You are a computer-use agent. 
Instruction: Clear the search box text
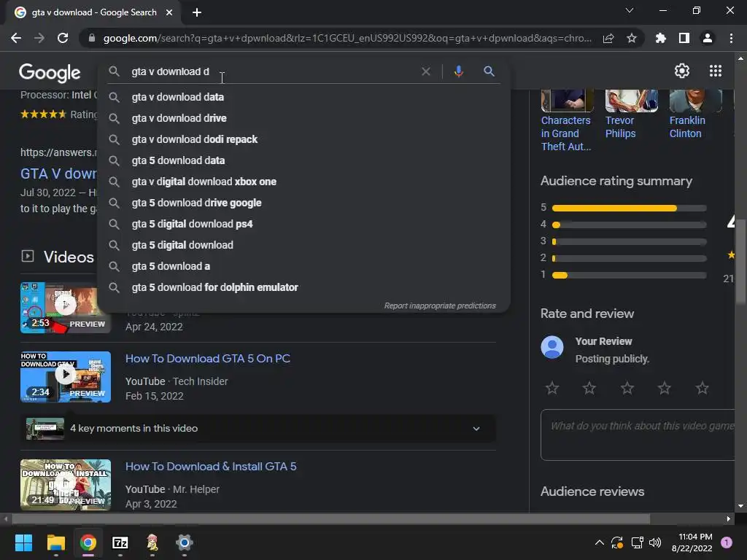tap(426, 71)
